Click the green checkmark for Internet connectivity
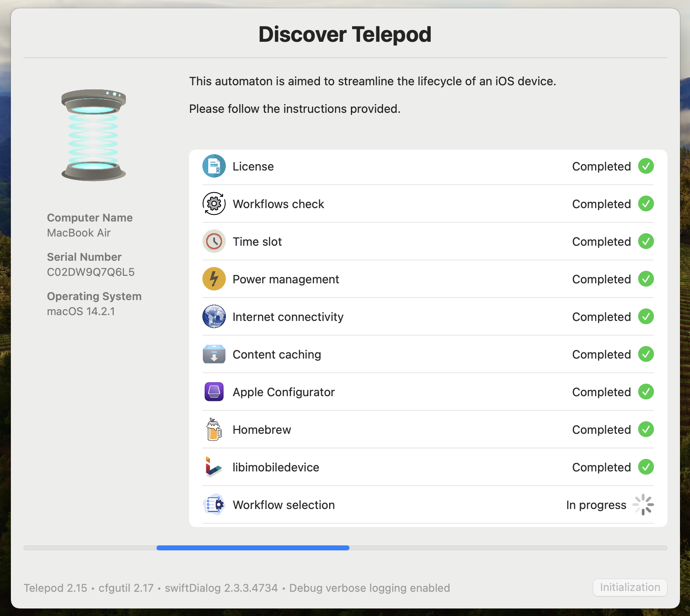Image resolution: width=690 pixels, height=616 pixels. tap(646, 317)
